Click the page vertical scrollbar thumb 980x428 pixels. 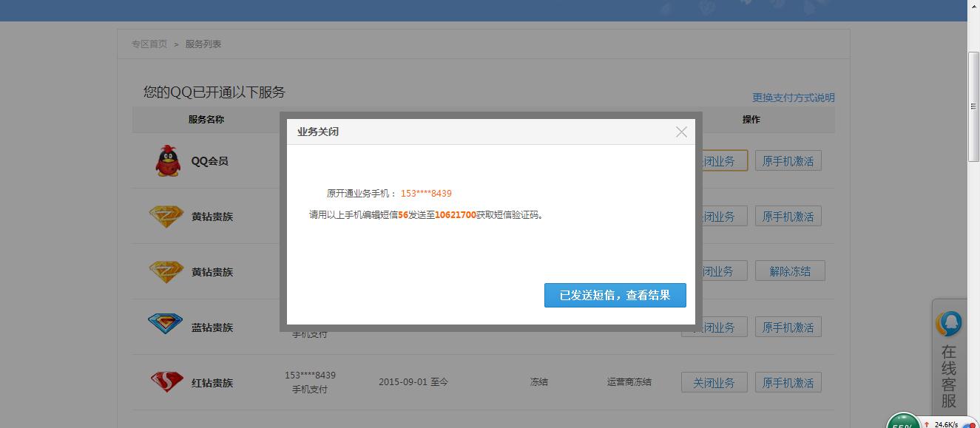tap(973, 106)
